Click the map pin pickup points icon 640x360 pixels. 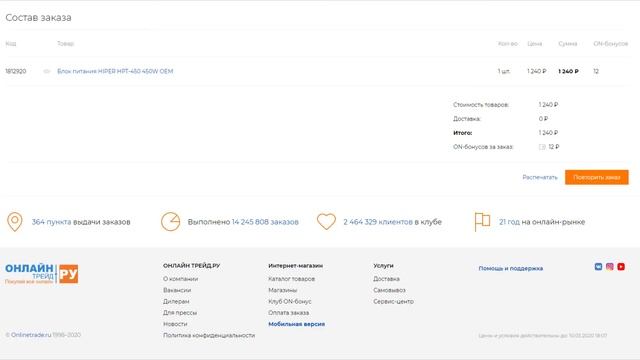coord(15,222)
